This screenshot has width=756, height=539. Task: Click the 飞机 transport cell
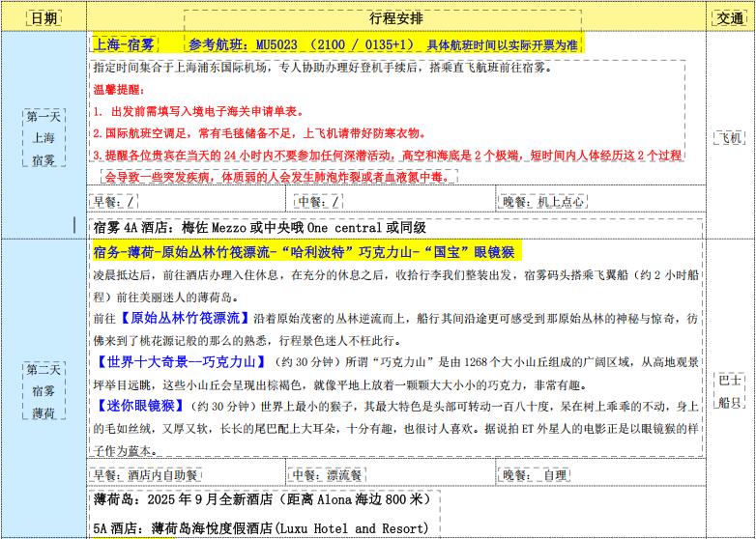(729, 138)
